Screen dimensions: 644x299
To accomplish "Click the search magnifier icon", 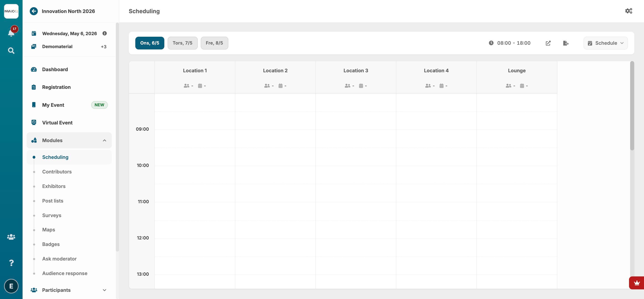I will (x=11, y=51).
